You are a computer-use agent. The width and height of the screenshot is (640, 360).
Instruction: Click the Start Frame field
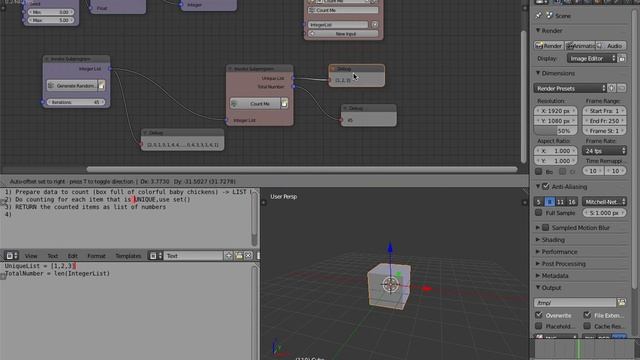604,111
